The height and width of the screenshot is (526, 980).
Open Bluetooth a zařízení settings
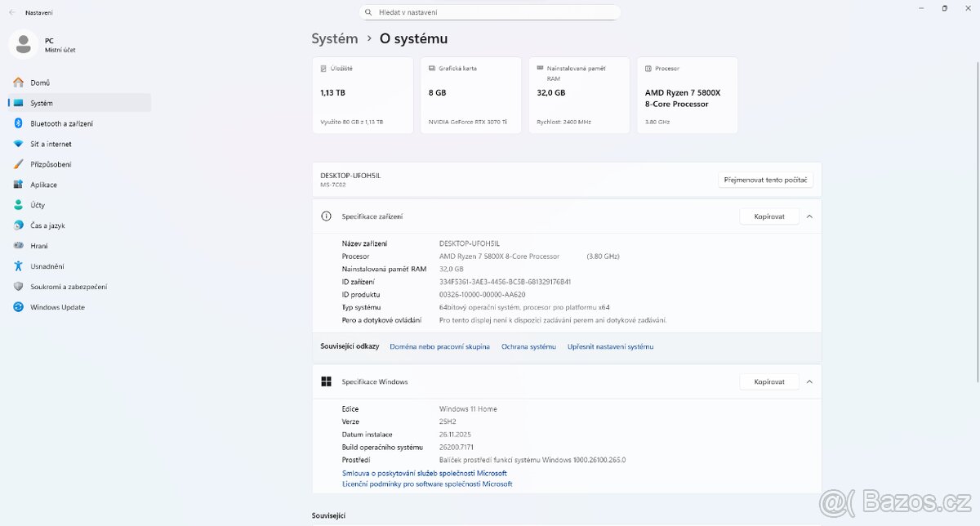pyautogui.click(x=61, y=123)
